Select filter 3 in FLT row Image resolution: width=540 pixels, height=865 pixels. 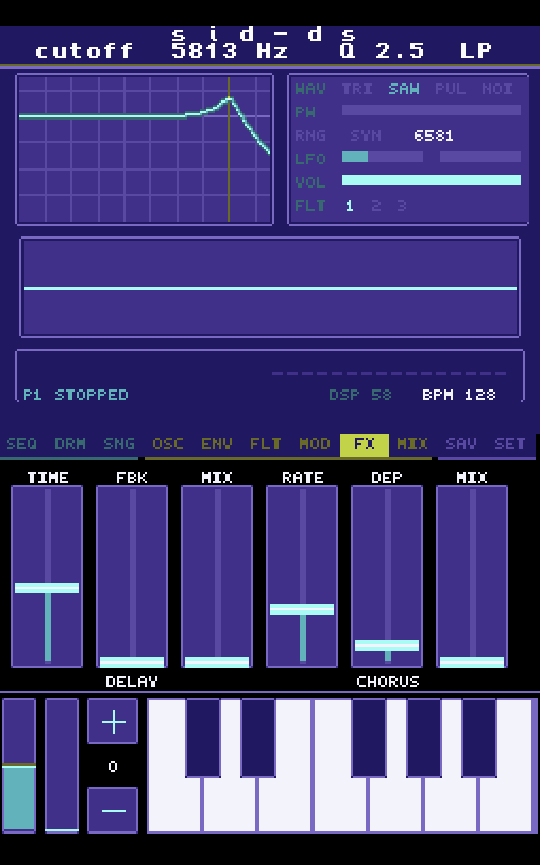pos(402,206)
